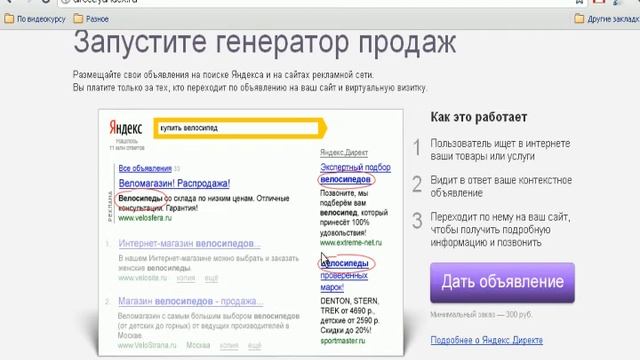
Task: Open the Интернет-магазин велосипедов result
Action: (189, 243)
